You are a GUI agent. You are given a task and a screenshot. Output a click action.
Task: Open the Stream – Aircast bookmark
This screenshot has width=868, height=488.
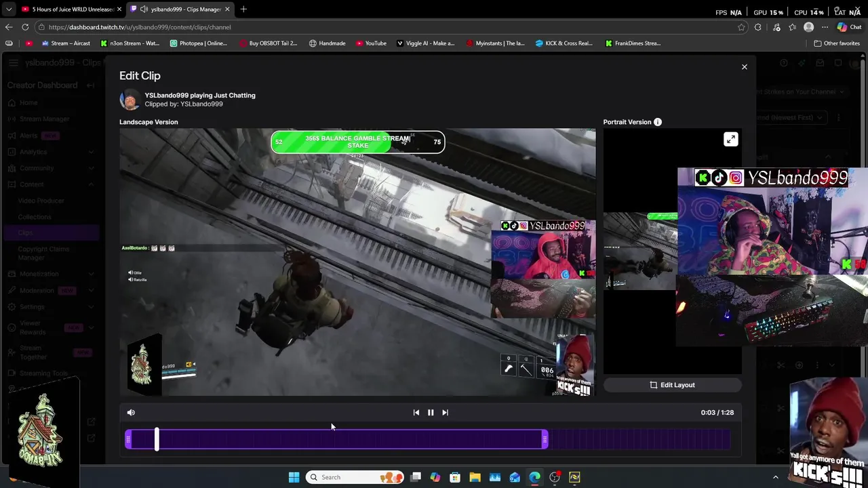tap(66, 43)
